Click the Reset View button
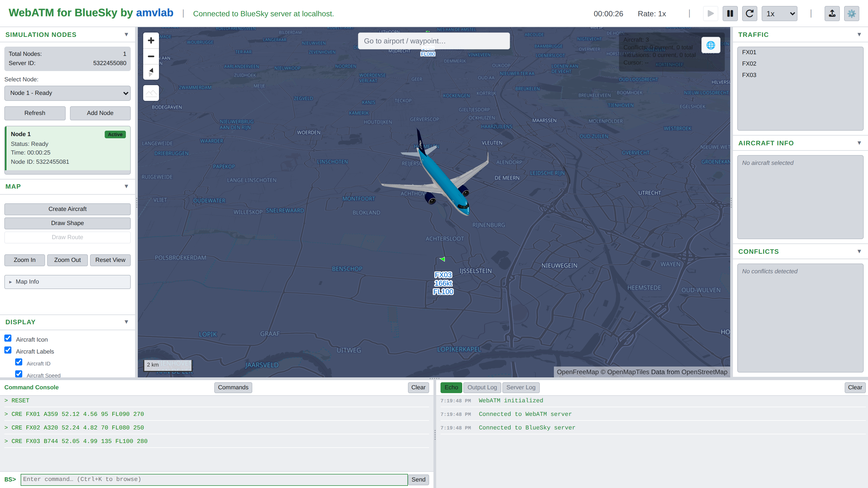 (x=110, y=260)
